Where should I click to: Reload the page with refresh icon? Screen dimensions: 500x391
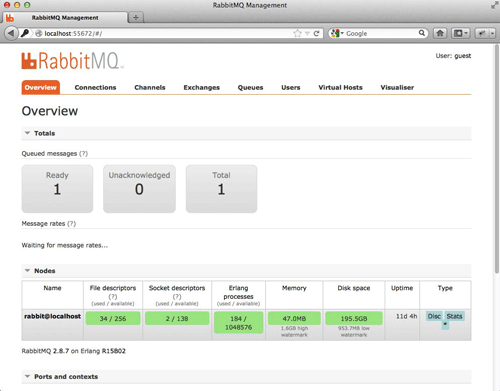(316, 33)
